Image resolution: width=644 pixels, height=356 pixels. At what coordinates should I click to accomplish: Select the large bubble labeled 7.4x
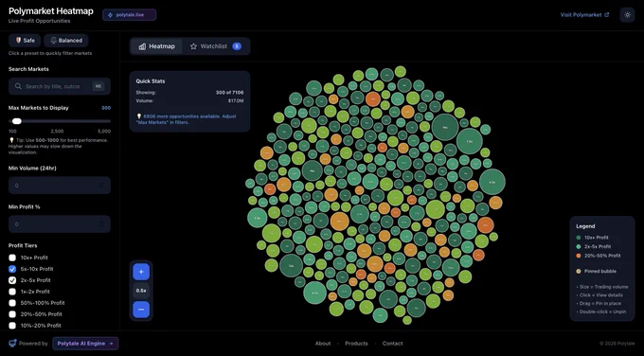pyautogui.click(x=470, y=141)
